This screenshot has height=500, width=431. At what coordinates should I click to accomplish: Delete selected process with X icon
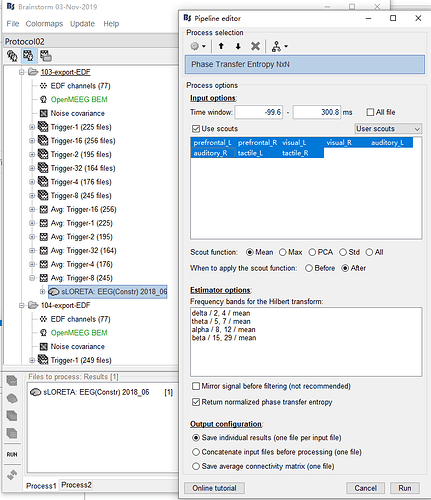pos(255,46)
